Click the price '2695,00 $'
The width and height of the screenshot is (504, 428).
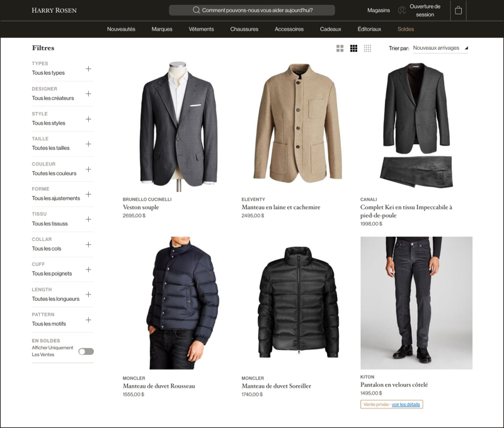point(134,216)
